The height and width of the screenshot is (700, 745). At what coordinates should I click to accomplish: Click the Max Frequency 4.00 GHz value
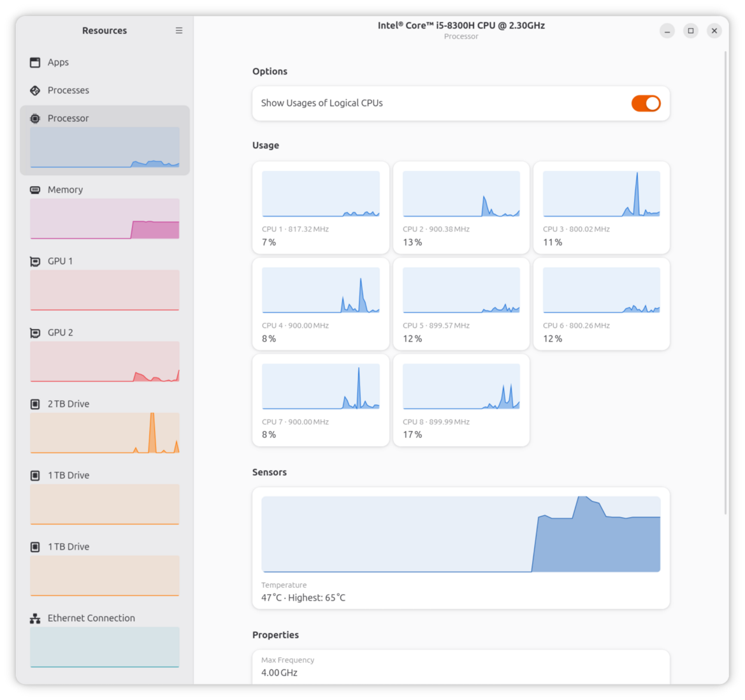pos(279,673)
